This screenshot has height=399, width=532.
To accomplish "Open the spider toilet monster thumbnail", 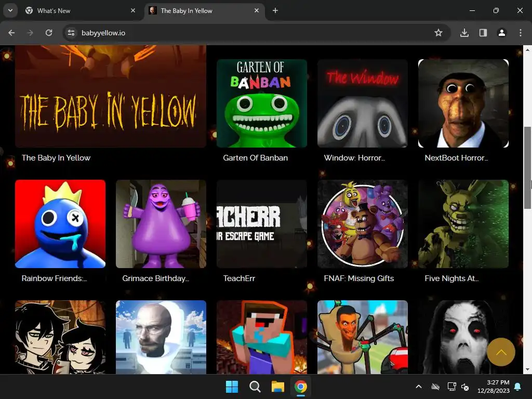I will (363, 337).
